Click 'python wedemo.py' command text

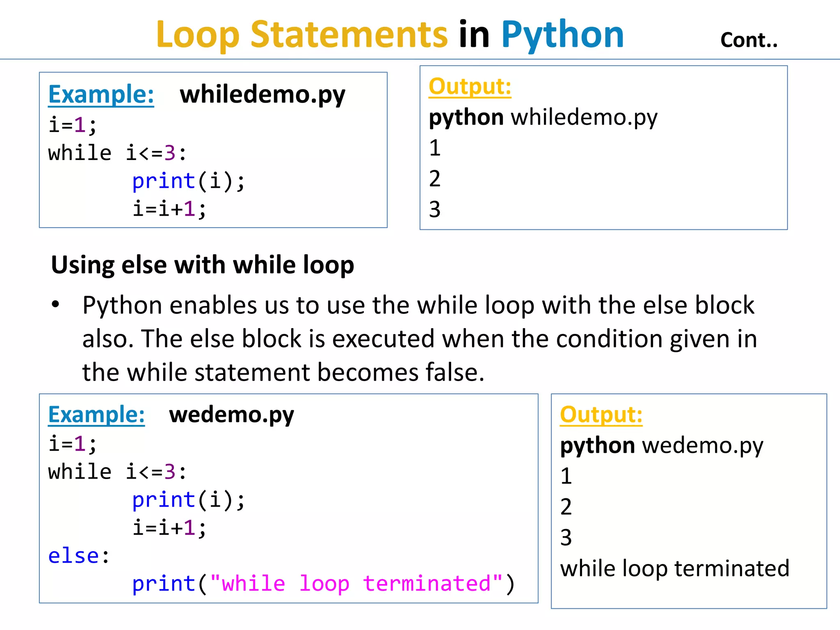point(661,445)
